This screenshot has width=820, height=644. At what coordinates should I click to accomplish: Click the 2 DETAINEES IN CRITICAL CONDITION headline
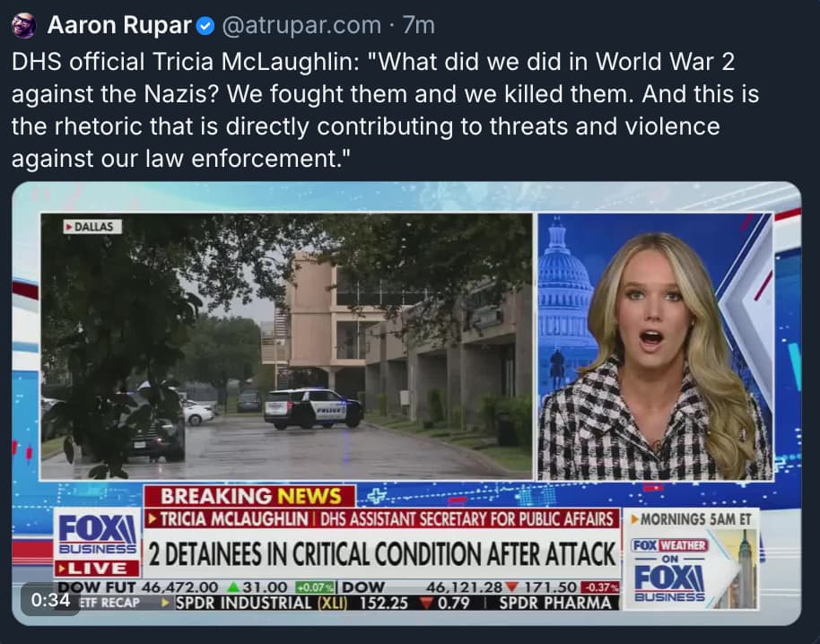click(382, 553)
